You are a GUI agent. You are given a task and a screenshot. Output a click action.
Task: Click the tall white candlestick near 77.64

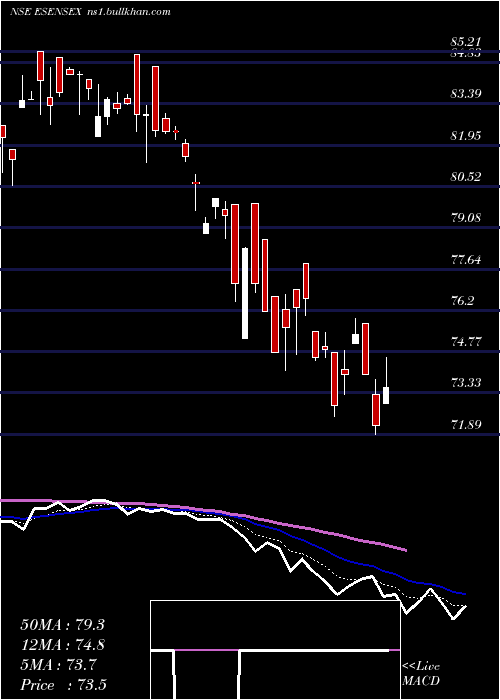[245, 293]
